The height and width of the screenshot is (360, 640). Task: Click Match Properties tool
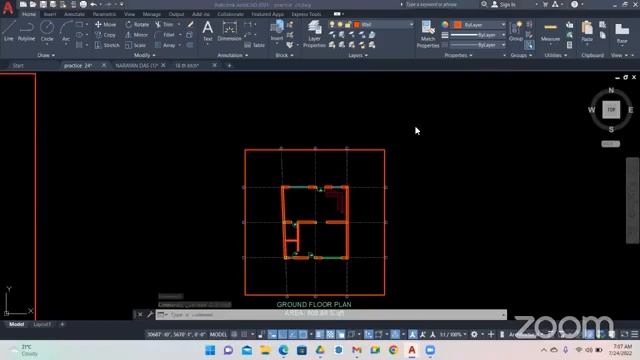[428, 34]
